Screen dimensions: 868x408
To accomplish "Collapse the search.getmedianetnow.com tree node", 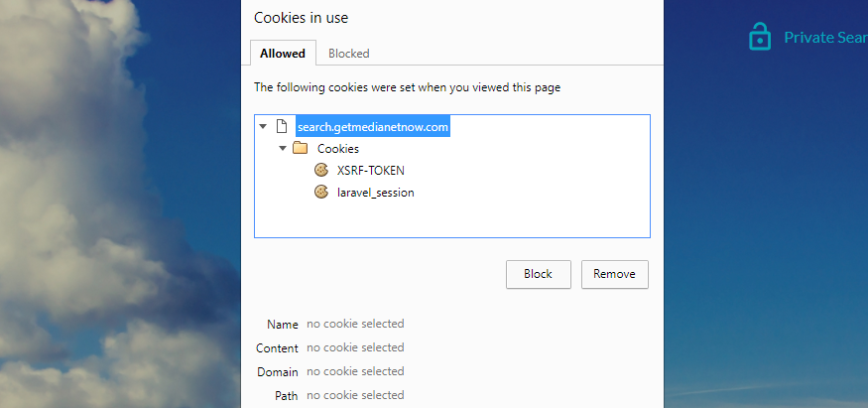I will pyautogui.click(x=263, y=127).
